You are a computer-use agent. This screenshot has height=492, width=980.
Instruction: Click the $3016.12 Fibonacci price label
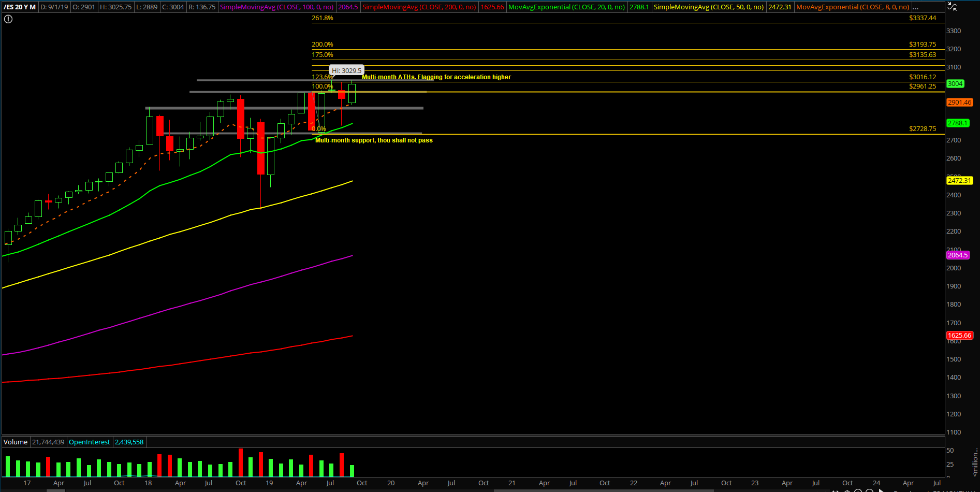(923, 77)
